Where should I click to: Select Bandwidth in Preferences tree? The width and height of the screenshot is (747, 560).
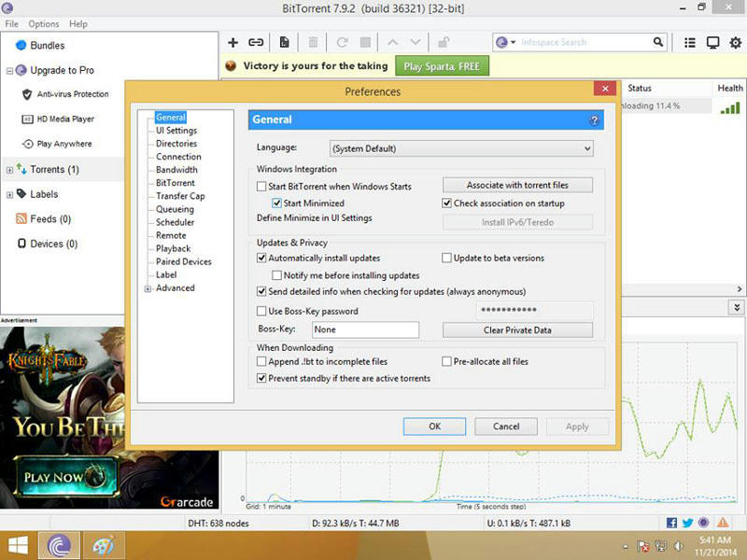click(x=176, y=170)
